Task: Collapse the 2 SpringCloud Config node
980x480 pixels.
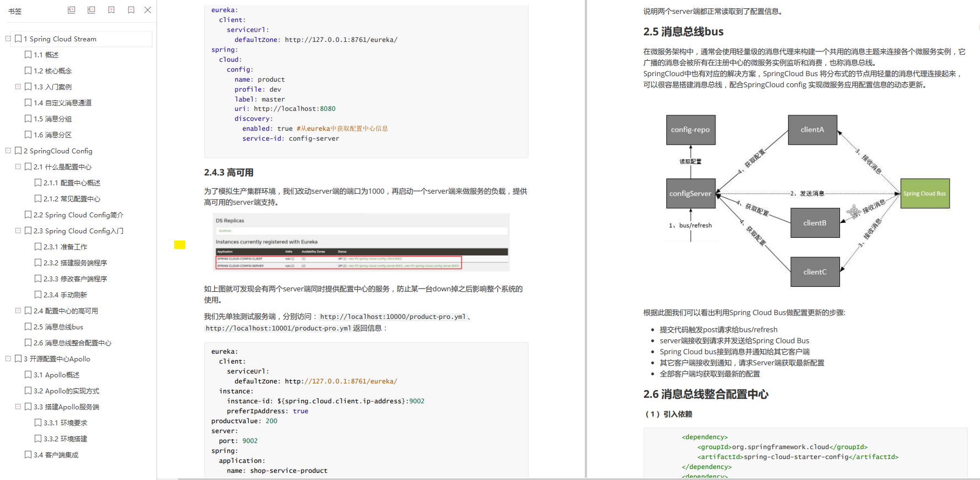Action: [x=8, y=151]
